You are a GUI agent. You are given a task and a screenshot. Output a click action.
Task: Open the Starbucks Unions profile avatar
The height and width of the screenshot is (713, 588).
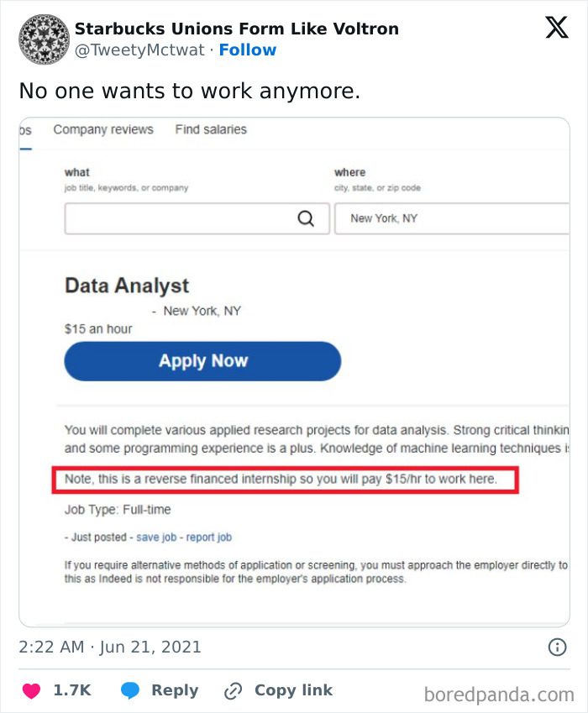pyautogui.click(x=43, y=39)
